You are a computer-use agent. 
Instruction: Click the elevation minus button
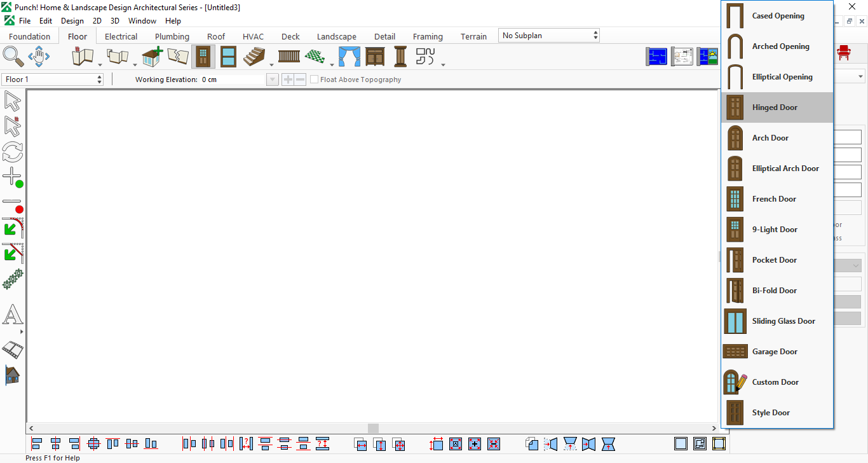(300, 79)
